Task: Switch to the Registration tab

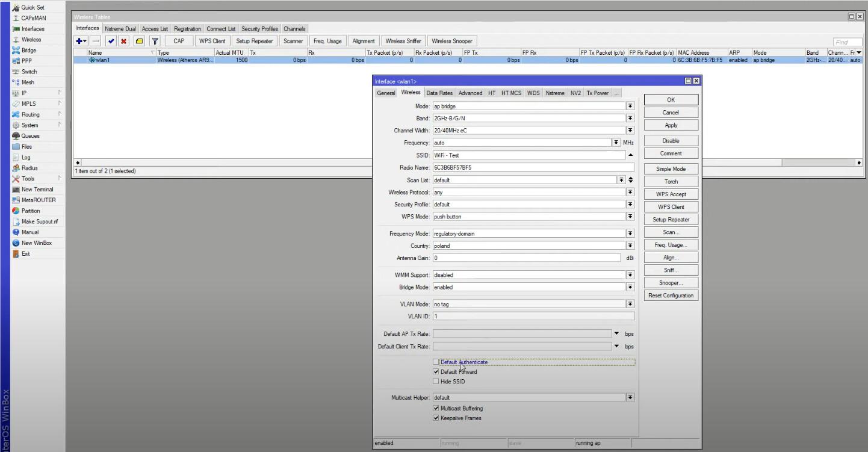Action: click(188, 29)
